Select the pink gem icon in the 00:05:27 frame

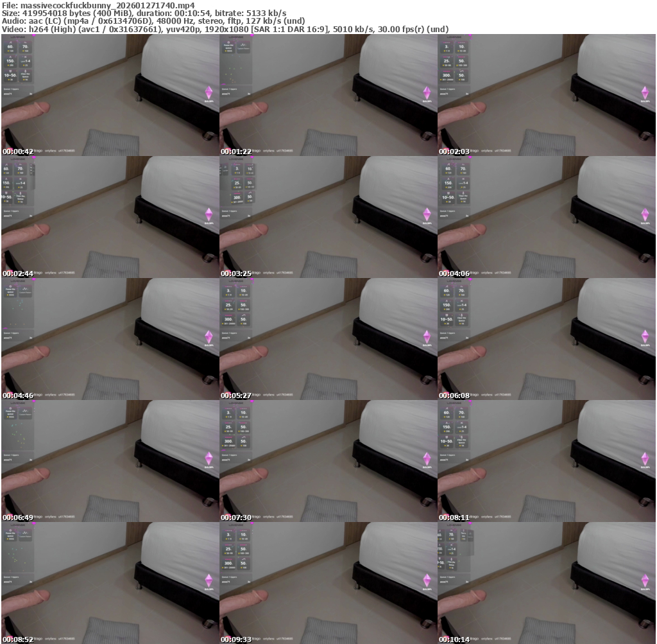[x=427, y=336]
